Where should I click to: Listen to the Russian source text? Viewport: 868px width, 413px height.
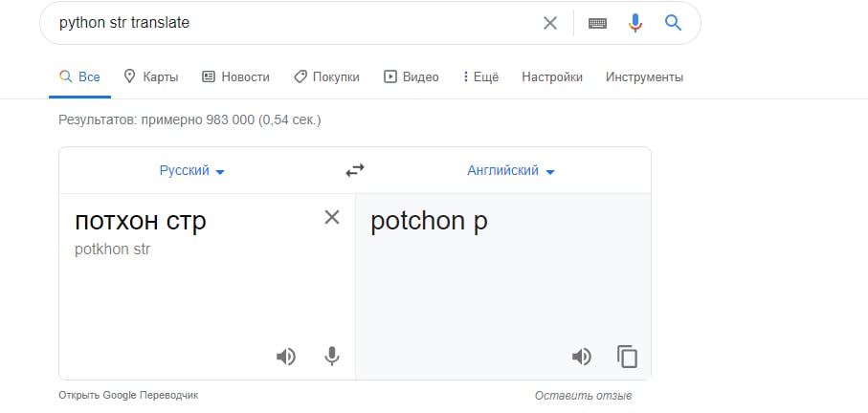click(285, 357)
